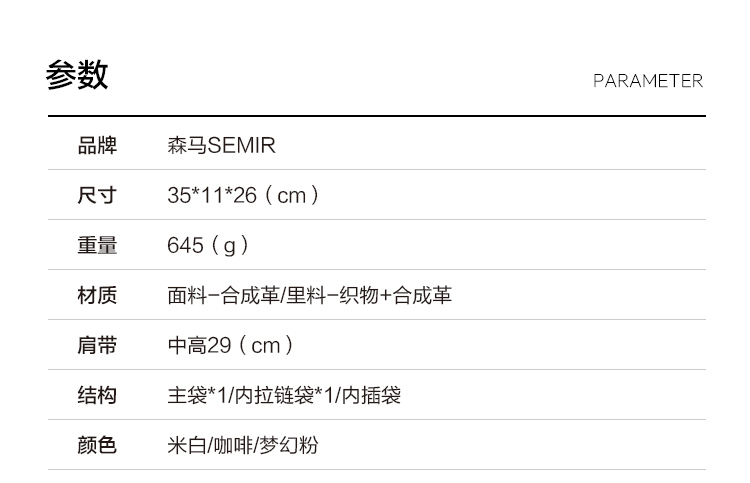Click the 主袋*1 structure text
Viewport: 750px width, 483px height.
(196, 396)
